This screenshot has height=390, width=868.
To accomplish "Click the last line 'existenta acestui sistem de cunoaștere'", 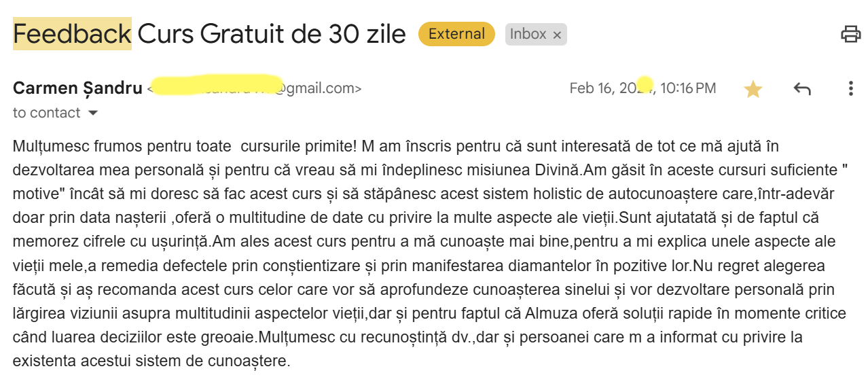I will pyautogui.click(x=150, y=361).
